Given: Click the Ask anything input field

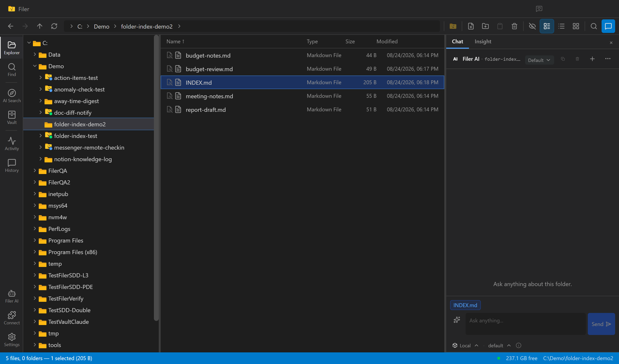Looking at the screenshot, I should coord(525,324).
